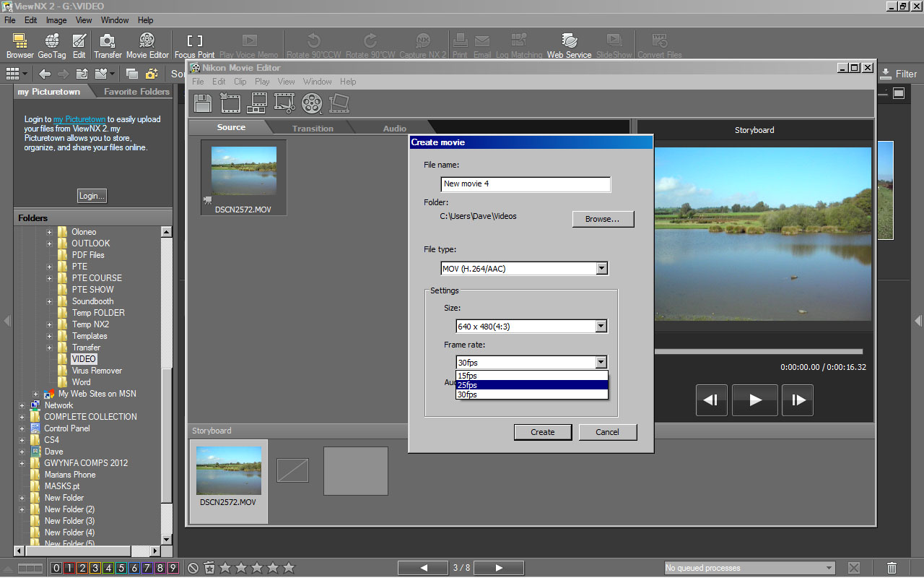
Task: Open the Image menu of ViewNX 2
Action: [x=56, y=20]
